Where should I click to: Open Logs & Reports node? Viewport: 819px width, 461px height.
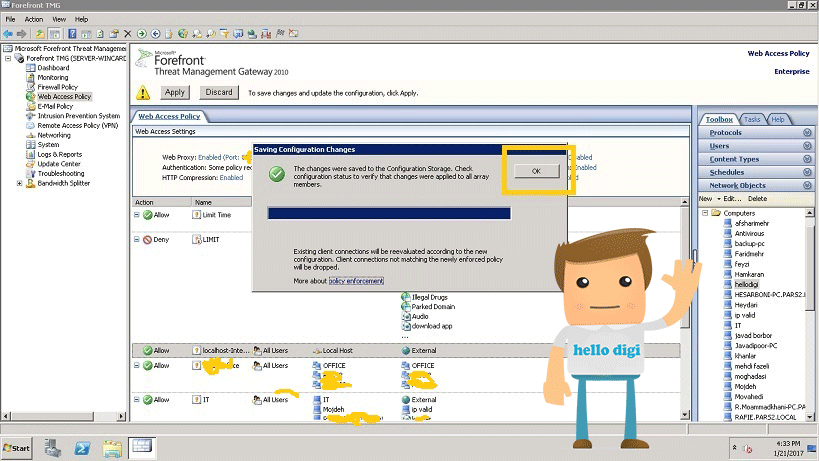pos(60,155)
